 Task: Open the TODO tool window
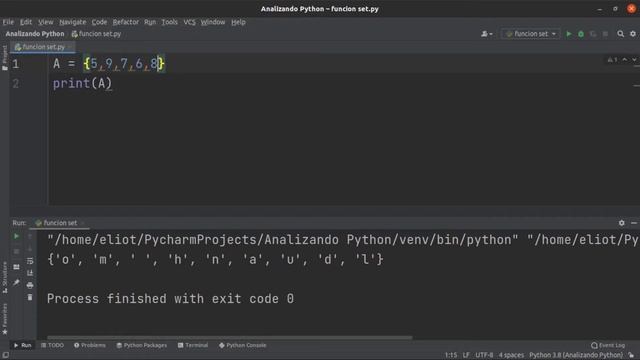click(52, 345)
